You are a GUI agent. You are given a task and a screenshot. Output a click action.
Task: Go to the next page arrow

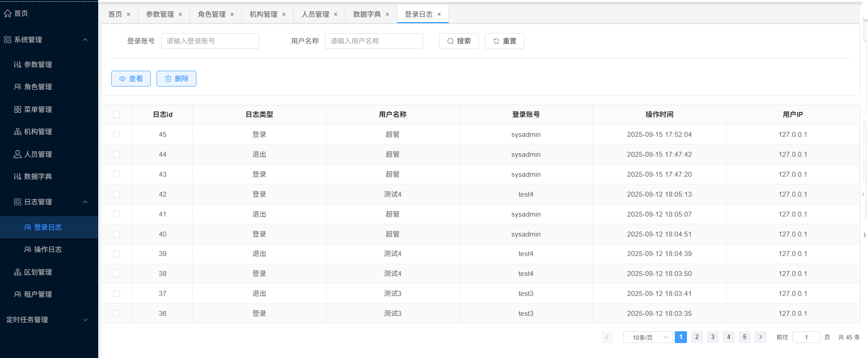(x=761, y=337)
